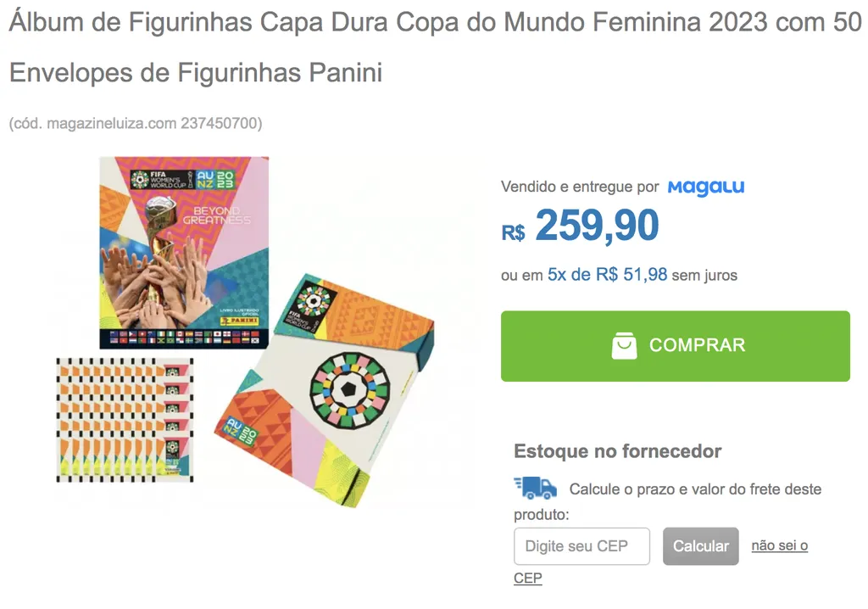
Task: Select the collector box product image
Action: [x=325, y=390]
